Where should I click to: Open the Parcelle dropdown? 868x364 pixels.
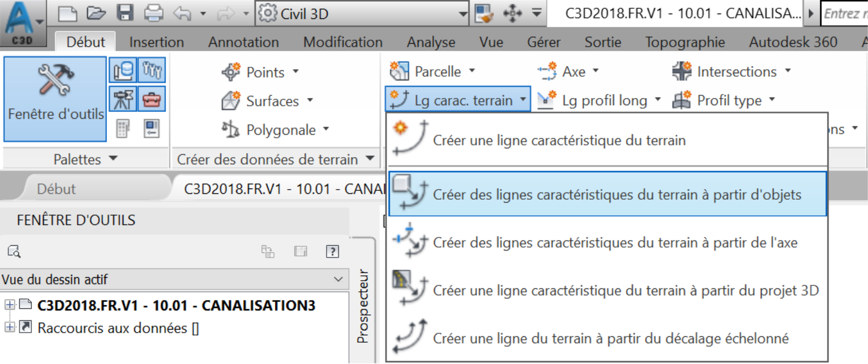tap(432, 71)
